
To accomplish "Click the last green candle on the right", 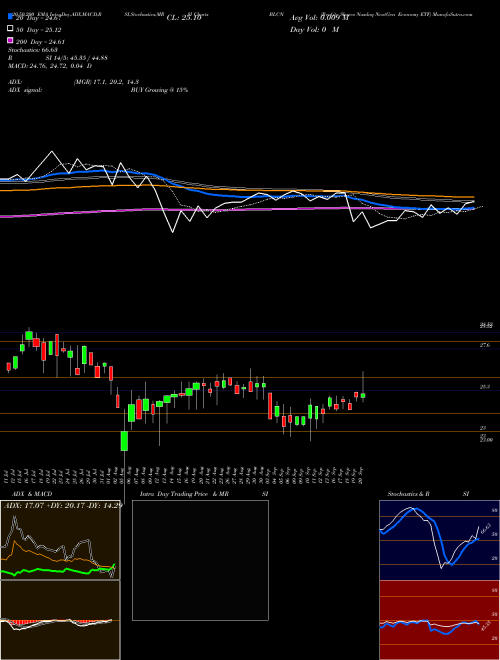I will [363, 396].
